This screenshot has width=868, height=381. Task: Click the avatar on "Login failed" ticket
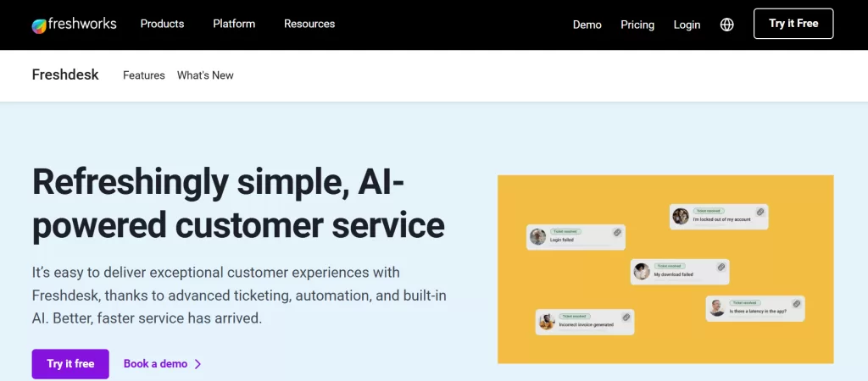[537, 236]
